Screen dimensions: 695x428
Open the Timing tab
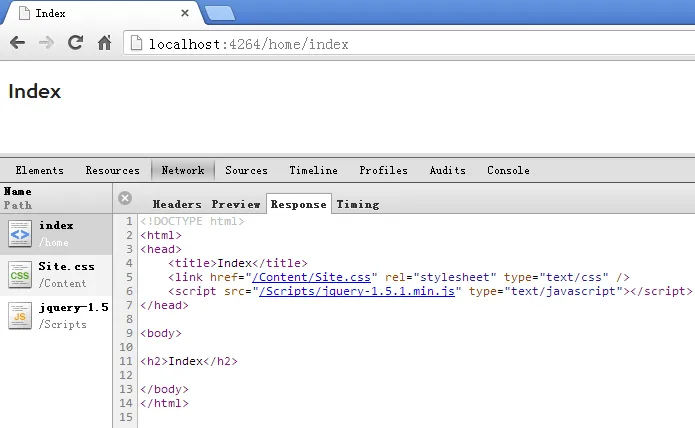click(358, 204)
